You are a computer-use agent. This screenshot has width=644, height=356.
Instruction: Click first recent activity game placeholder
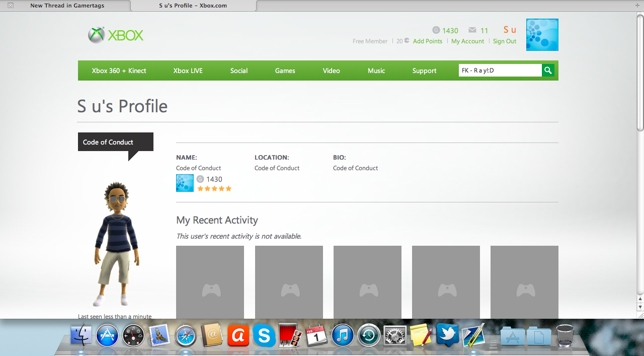[x=210, y=282]
